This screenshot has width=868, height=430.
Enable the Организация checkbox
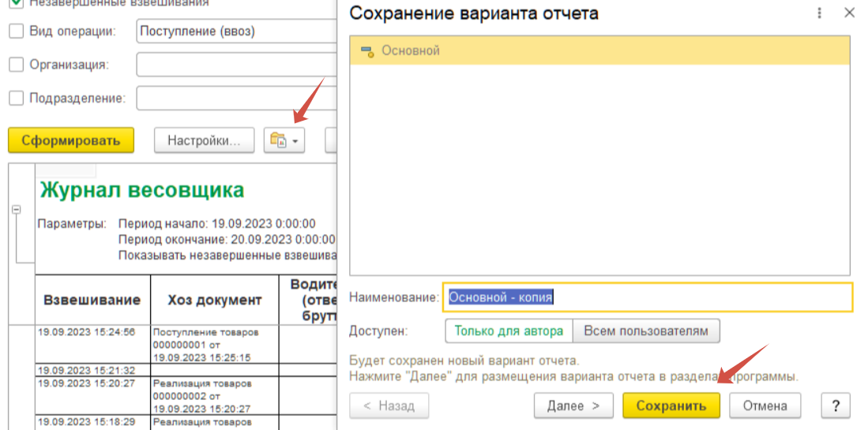pyautogui.click(x=16, y=65)
